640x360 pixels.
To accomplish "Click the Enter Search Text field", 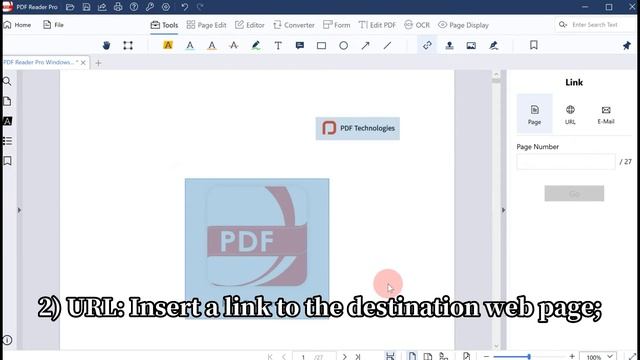I will coord(595,24).
